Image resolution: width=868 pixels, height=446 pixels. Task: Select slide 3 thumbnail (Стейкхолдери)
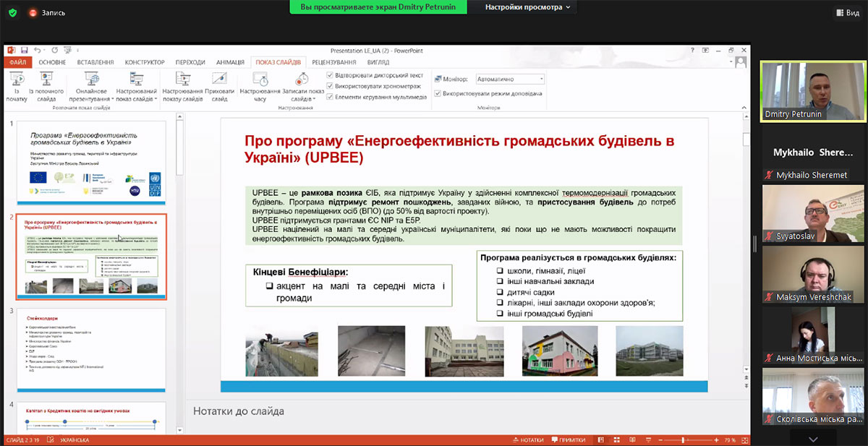click(x=91, y=351)
